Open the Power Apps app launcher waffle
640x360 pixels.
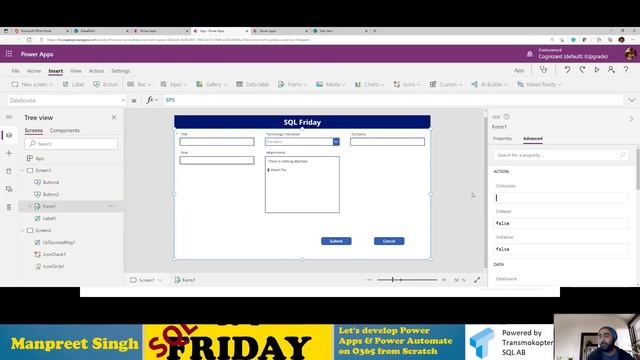[9, 54]
